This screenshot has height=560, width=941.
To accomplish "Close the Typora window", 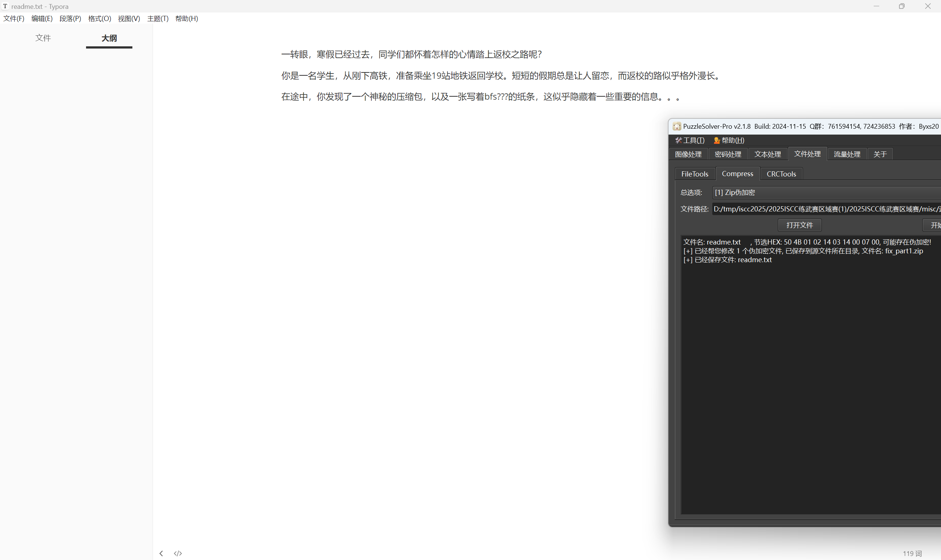I will 928,6.
